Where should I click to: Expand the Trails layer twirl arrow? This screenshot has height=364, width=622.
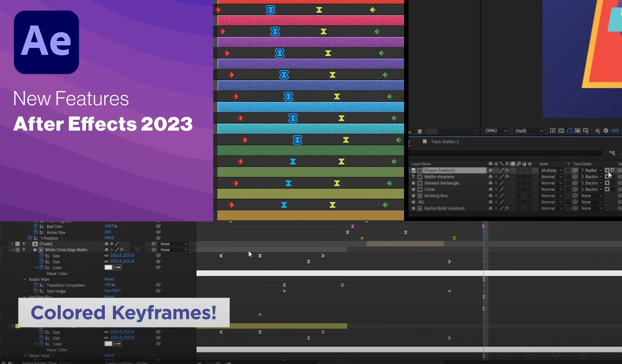click(x=12, y=244)
